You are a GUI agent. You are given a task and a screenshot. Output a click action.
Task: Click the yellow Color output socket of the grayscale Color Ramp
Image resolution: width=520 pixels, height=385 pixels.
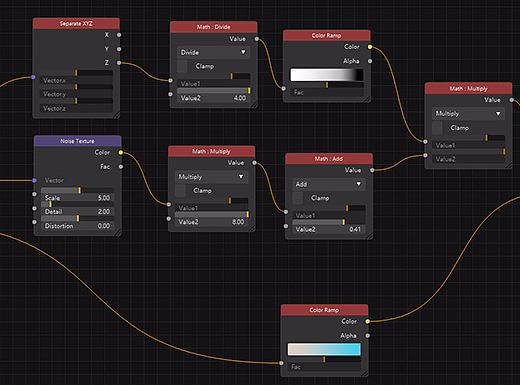click(370, 47)
